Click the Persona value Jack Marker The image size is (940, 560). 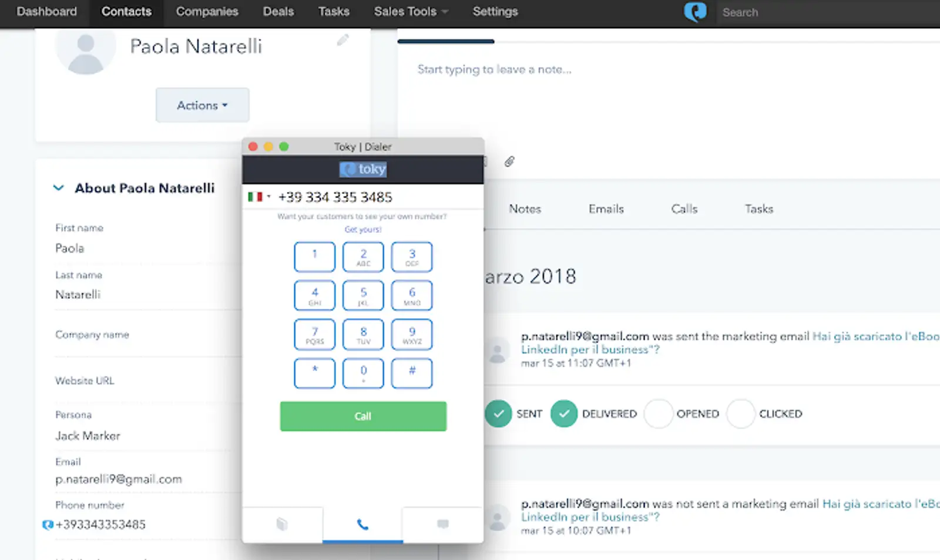(x=88, y=436)
